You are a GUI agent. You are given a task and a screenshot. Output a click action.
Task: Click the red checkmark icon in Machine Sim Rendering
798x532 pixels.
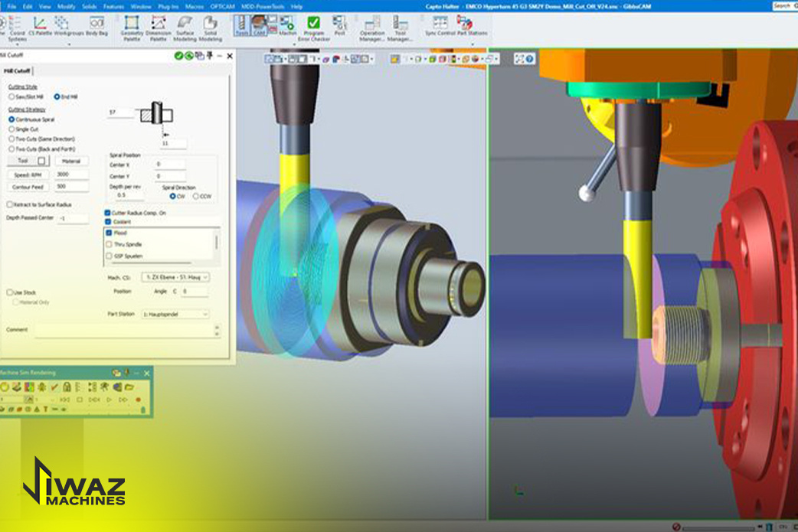coord(54,387)
